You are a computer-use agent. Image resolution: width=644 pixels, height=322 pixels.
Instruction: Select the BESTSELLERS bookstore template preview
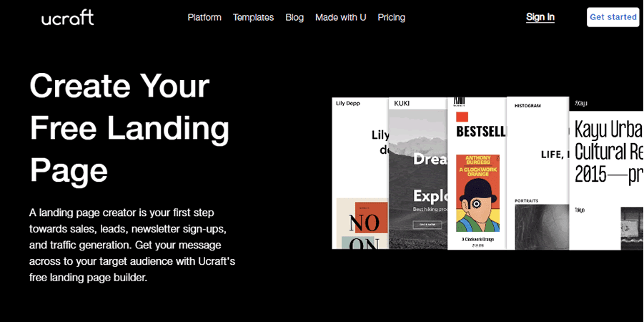click(477, 173)
